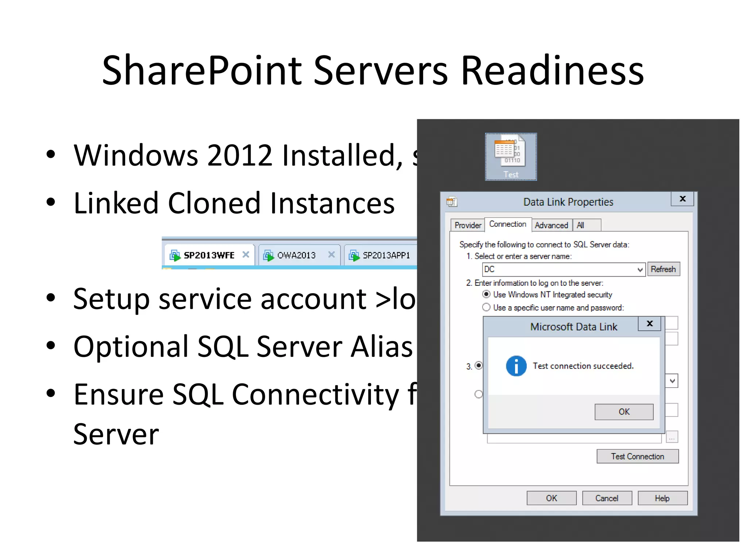Expand the database dropdown behind the message box

pos(672,381)
